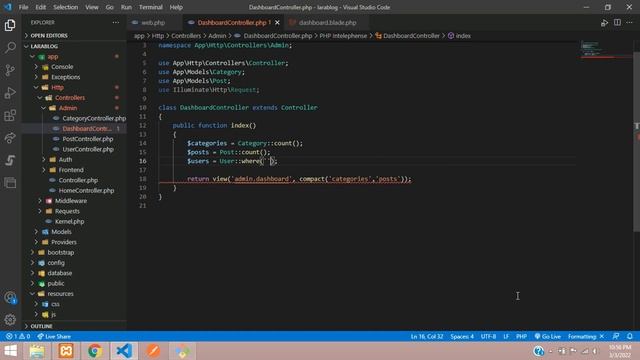Click Live Share in status bar
The height and width of the screenshot is (360, 640).
54,336
